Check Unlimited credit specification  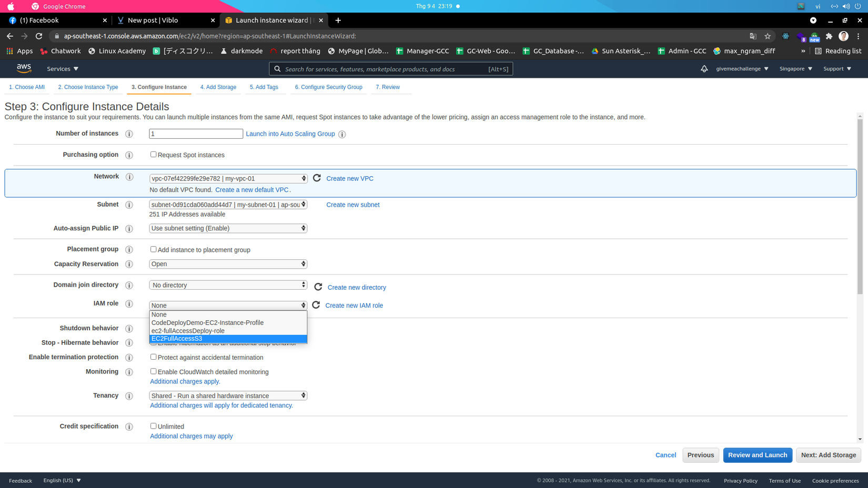(x=153, y=426)
